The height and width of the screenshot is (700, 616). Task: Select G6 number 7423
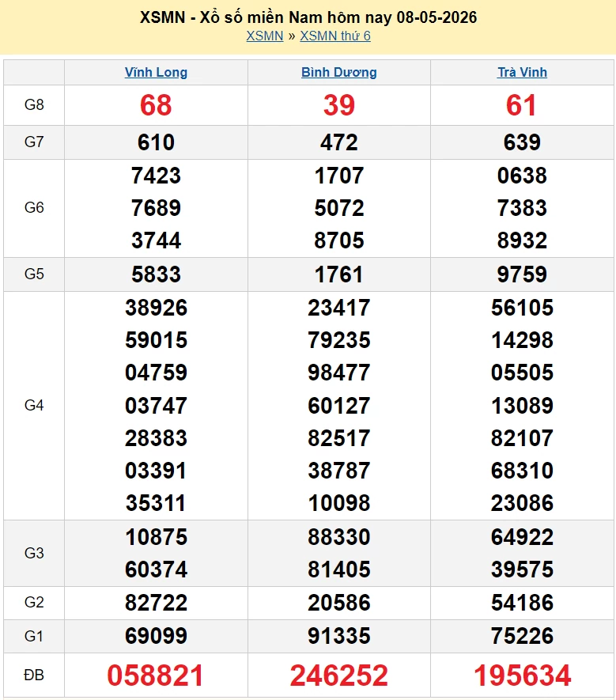156,176
